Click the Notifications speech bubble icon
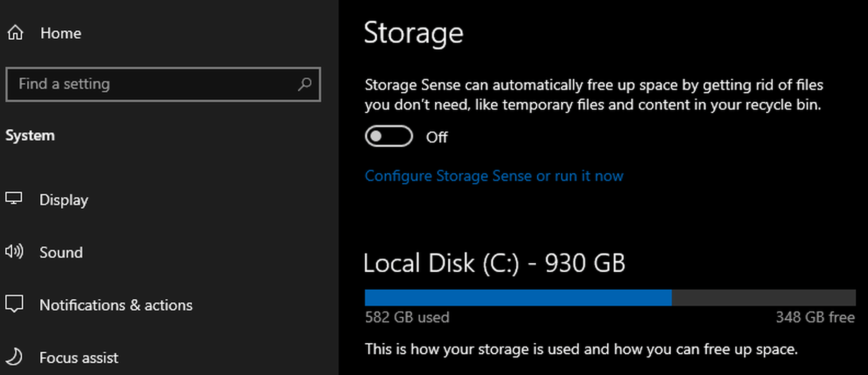The width and height of the screenshot is (868, 375). [14, 304]
